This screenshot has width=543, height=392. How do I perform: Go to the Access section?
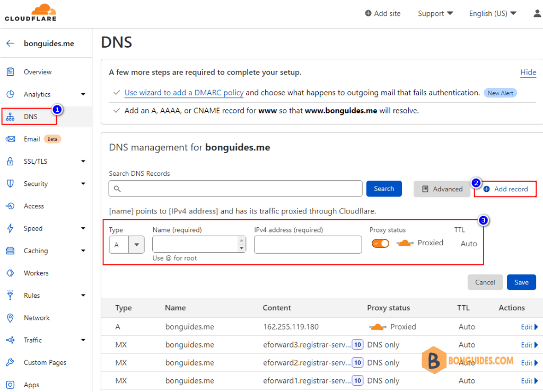click(34, 206)
